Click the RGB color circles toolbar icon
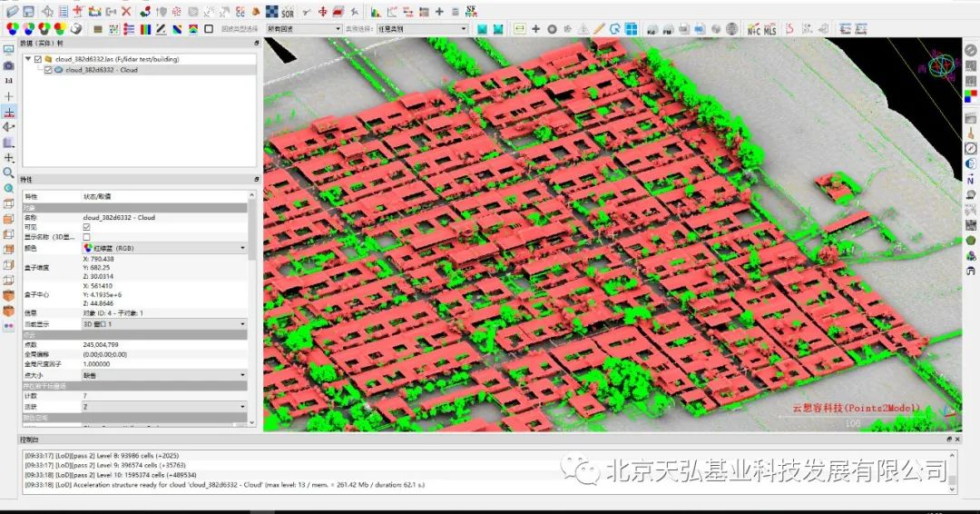The width and height of the screenshot is (980, 514). tap(12, 29)
